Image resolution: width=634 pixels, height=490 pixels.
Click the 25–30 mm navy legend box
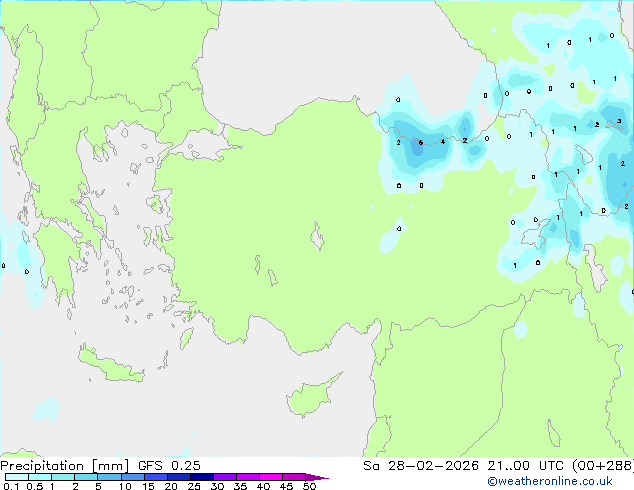(x=202, y=477)
